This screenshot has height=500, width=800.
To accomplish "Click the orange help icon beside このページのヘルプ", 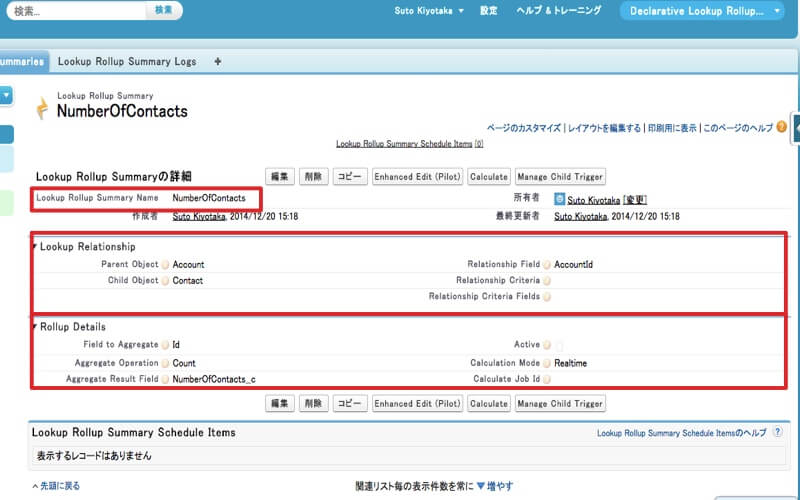I will point(781,127).
